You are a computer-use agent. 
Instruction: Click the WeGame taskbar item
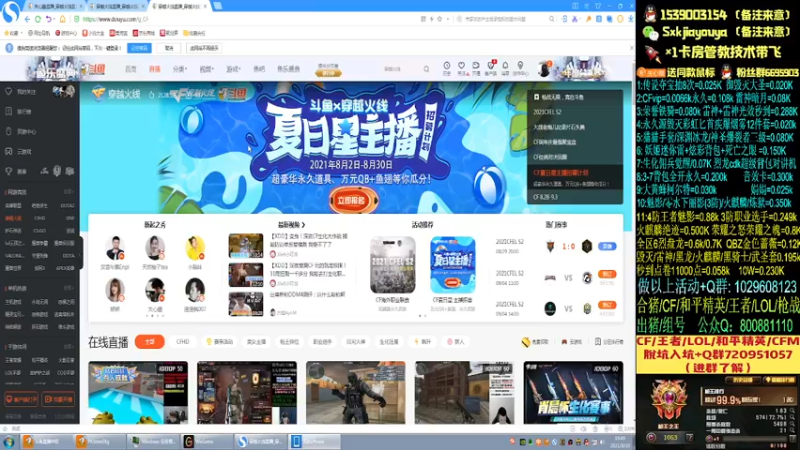click(x=206, y=441)
